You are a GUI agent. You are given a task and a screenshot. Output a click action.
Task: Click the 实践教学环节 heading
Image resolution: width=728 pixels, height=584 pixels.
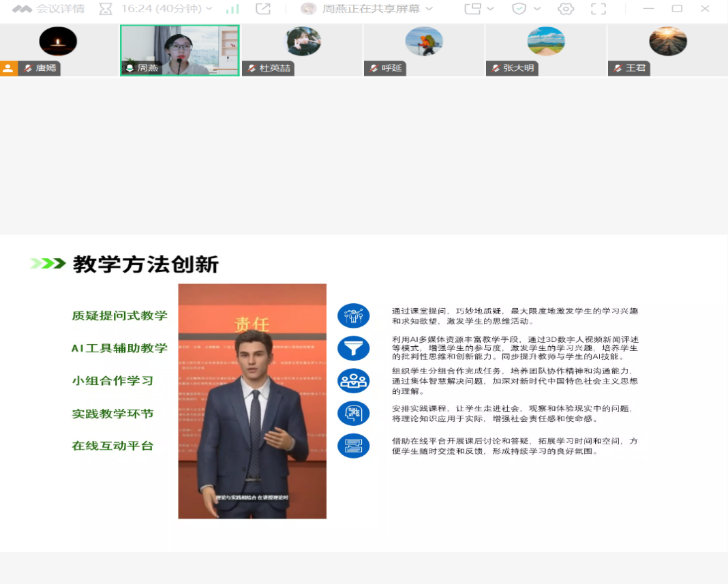tap(113, 414)
